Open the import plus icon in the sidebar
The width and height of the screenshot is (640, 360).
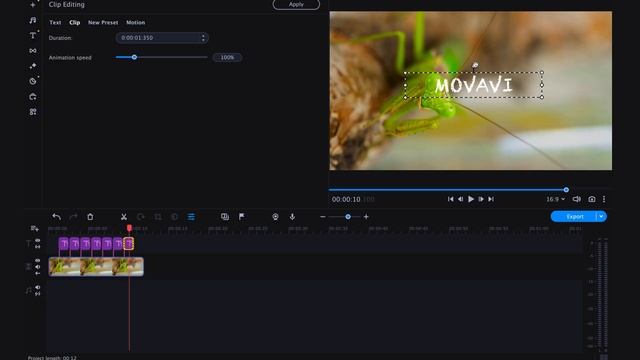tap(33, 4)
